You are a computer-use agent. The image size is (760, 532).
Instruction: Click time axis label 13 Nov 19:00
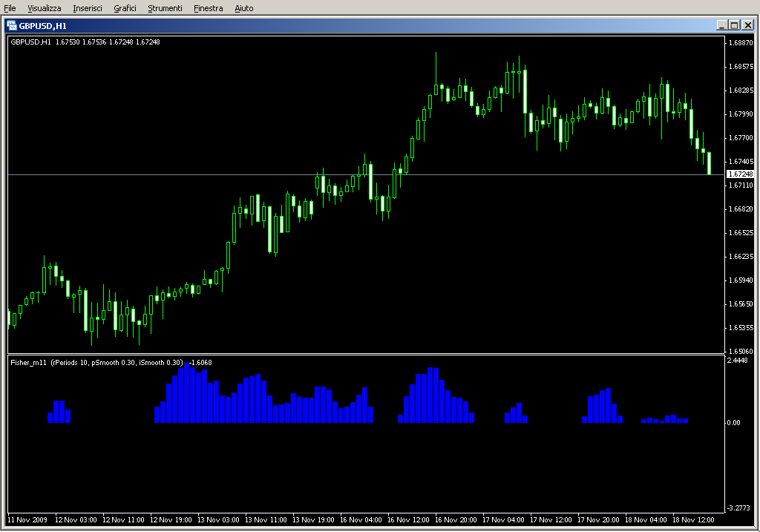click(313, 520)
